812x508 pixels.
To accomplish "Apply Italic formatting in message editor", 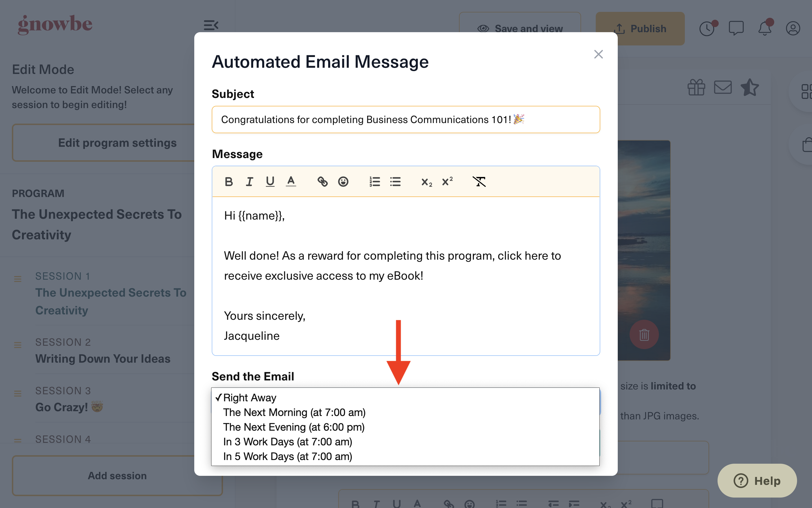I will [x=249, y=182].
